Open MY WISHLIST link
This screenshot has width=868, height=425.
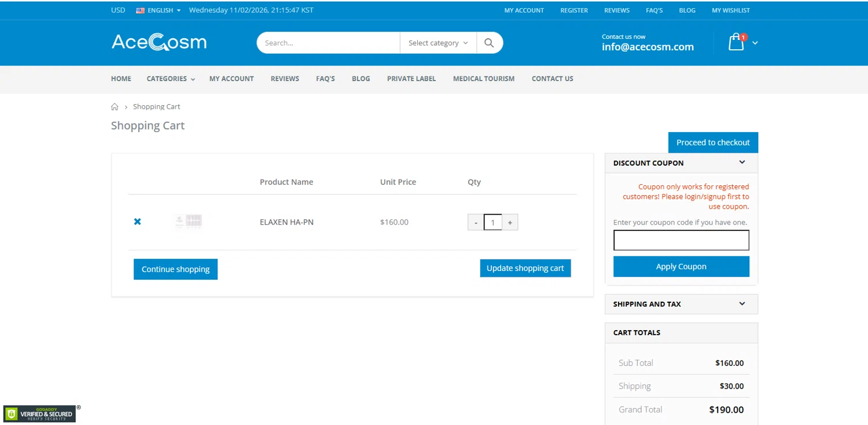(731, 10)
